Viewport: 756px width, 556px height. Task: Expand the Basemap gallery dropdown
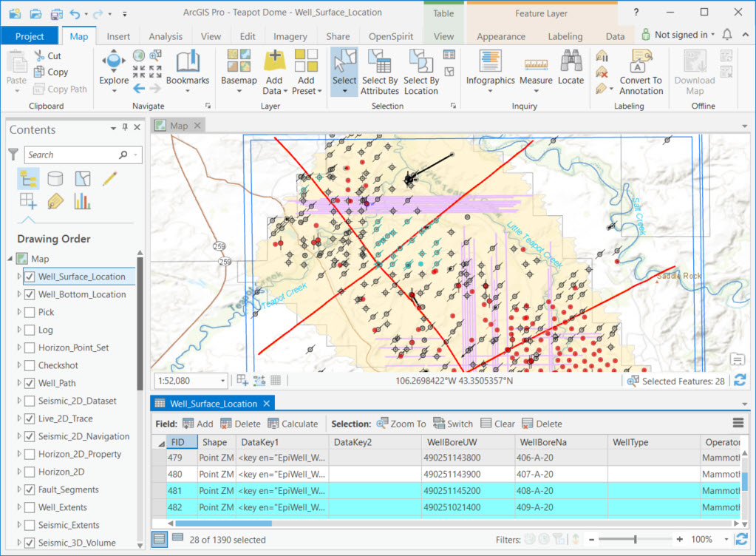(239, 91)
